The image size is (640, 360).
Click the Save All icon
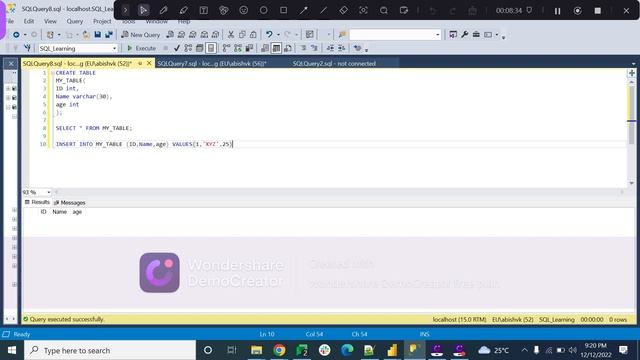tap(109, 35)
